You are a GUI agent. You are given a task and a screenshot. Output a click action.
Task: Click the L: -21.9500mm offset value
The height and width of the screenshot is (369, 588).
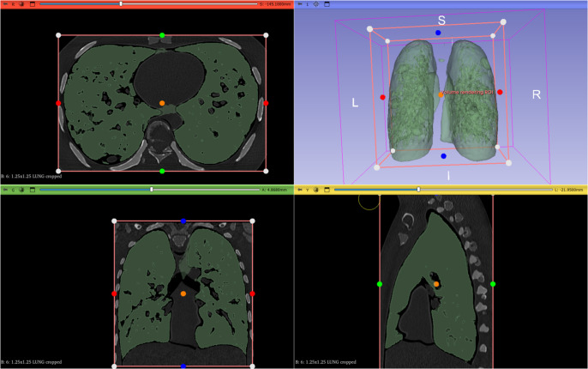[x=569, y=190]
